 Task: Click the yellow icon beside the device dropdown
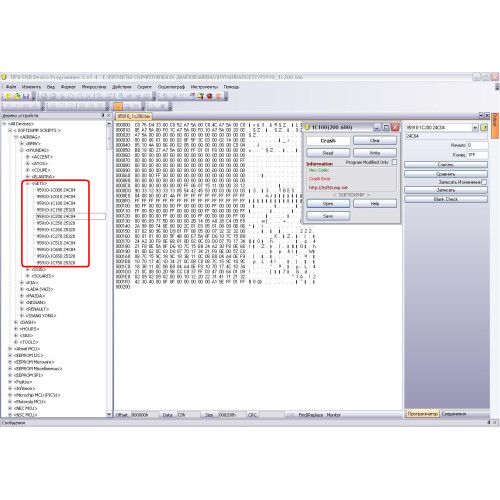click(x=484, y=127)
